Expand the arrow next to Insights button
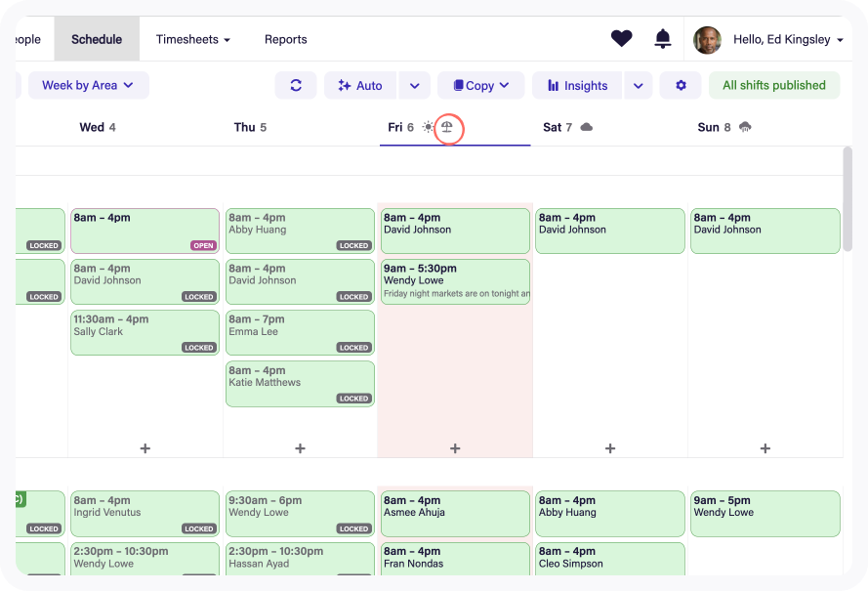This screenshot has width=868, height=591. pos(638,86)
